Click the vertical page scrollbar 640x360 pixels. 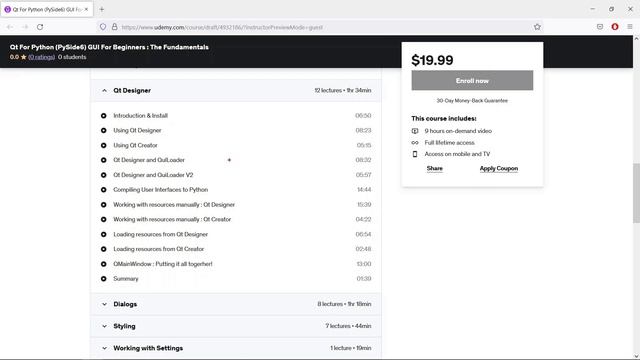[636, 193]
